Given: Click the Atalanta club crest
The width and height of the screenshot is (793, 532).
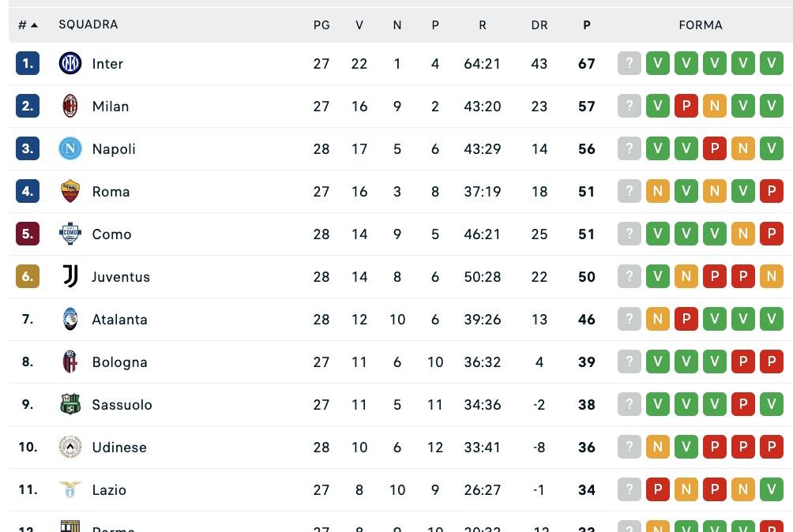Looking at the screenshot, I should tap(70, 319).
